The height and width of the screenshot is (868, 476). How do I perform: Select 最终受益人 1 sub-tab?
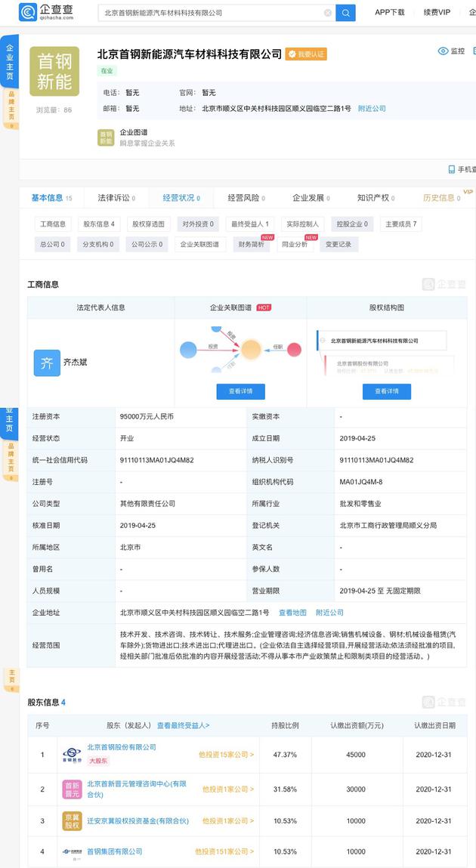point(249,224)
